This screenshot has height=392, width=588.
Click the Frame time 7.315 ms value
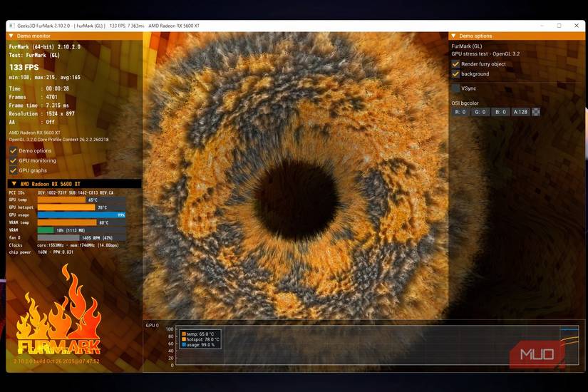tap(58, 105)
